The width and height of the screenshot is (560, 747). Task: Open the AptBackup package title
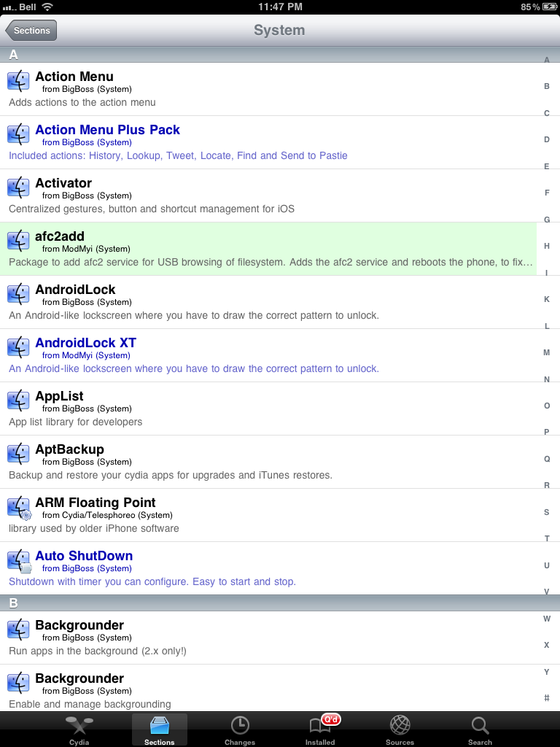click(x=69, y=449)
